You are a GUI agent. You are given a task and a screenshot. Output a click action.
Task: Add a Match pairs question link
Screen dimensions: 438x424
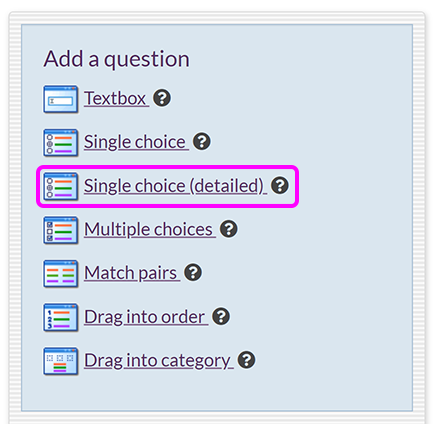[132, 273]
